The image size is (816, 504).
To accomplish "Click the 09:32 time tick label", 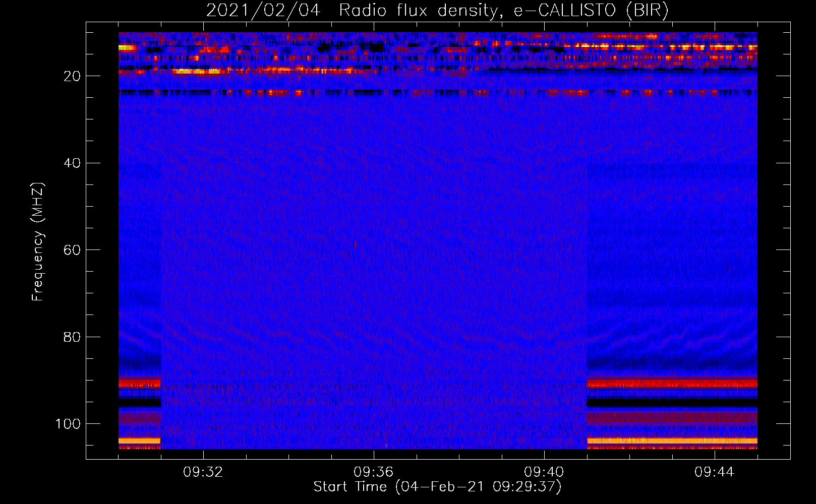I will coord(203,472).
